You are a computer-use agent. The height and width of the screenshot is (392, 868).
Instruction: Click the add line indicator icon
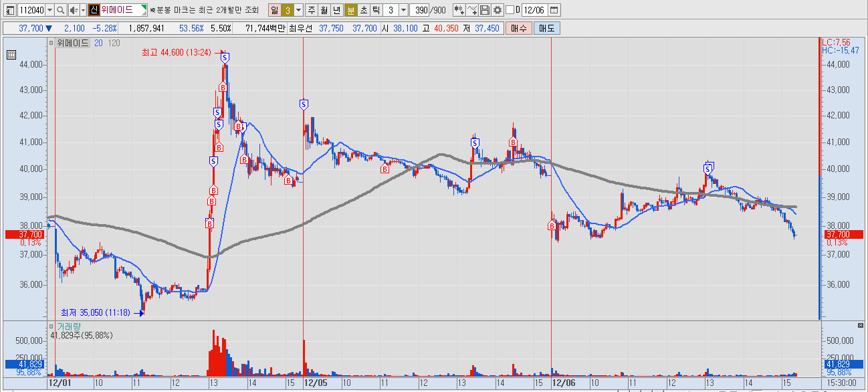[473, 10]
